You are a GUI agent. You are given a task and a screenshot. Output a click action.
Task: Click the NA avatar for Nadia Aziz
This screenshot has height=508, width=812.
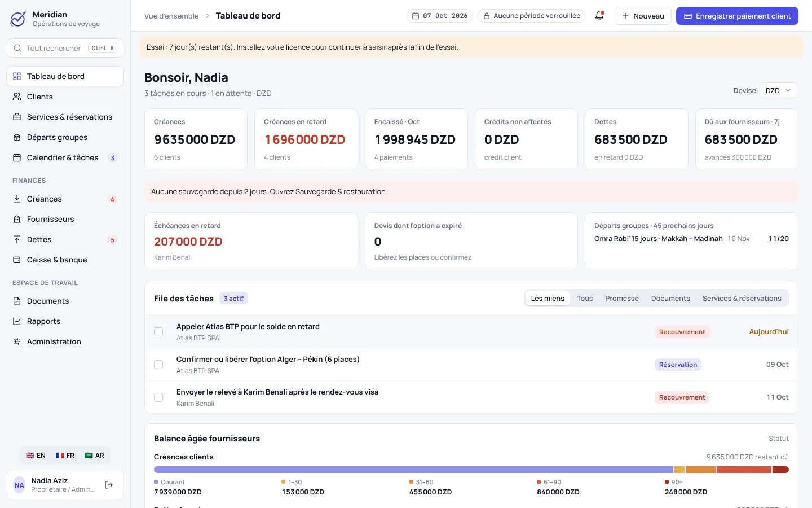pyautogui.click(x=19, y=485)
